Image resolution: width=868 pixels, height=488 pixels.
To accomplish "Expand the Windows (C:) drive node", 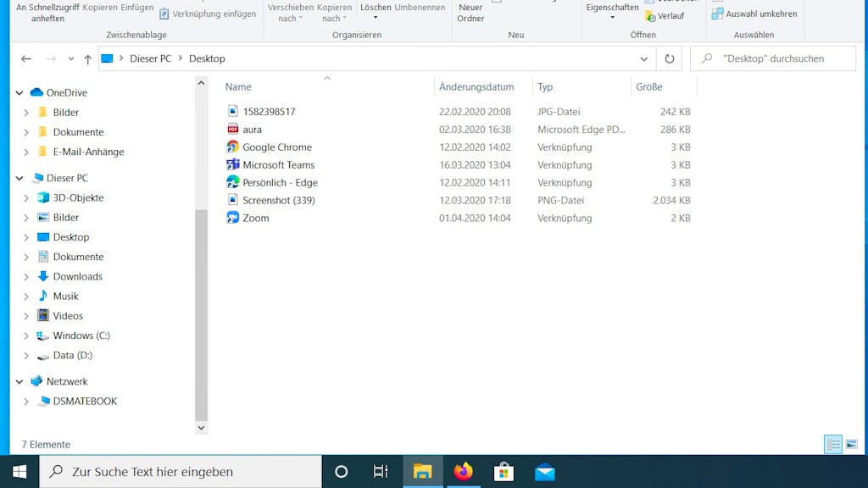I will (x=26, y=335).
